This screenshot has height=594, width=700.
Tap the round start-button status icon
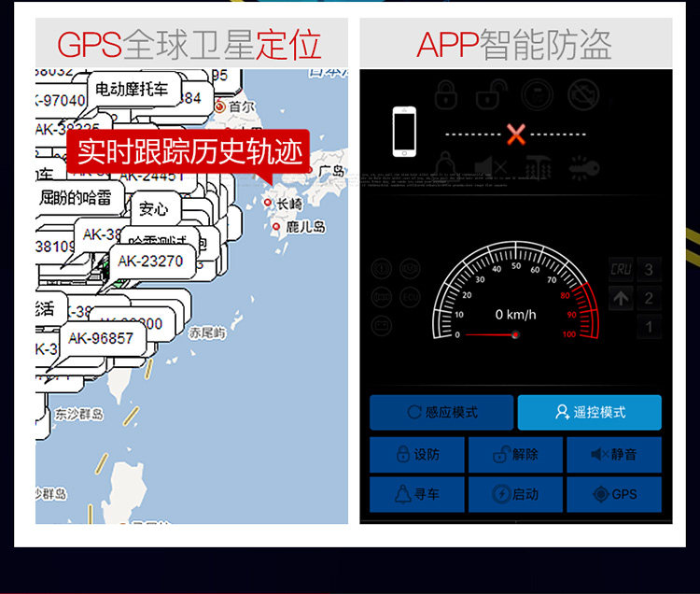pos(537,94)
